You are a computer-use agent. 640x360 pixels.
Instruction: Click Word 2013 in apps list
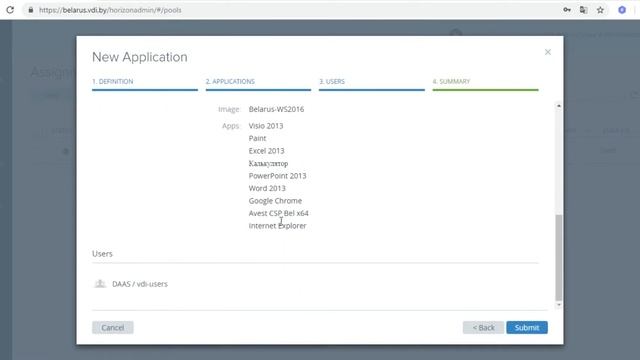(267, 188)
